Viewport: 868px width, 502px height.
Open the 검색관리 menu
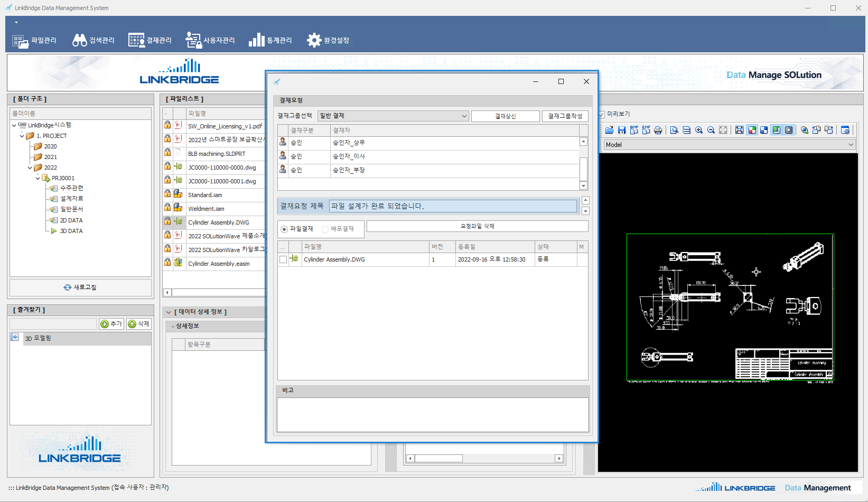pyautogui.click(x=94, y=40)
